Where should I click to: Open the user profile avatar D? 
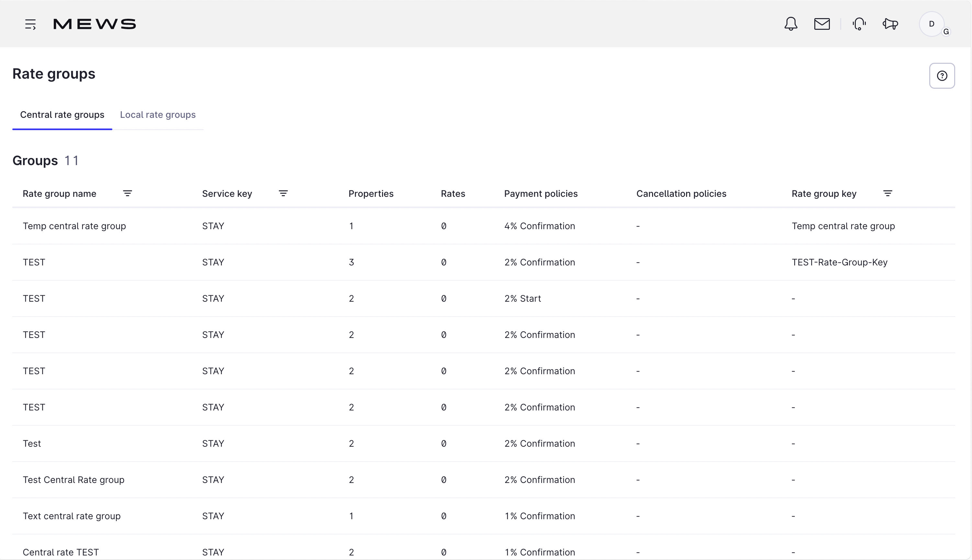point(932,24)
